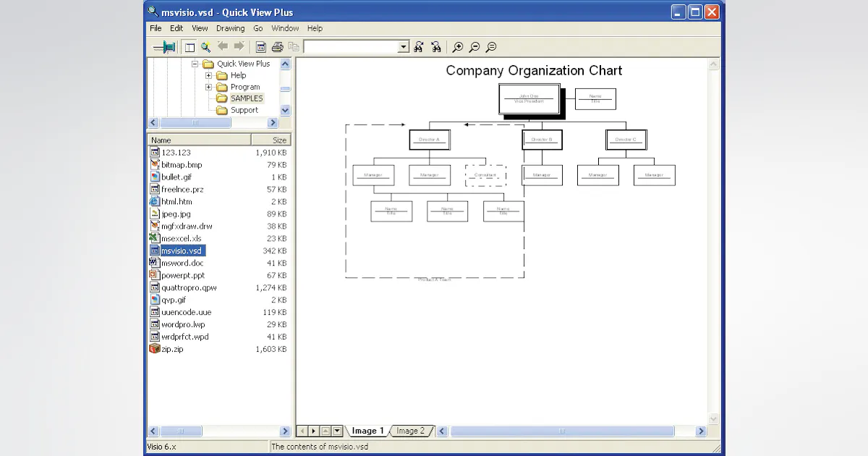
Task: Select the Support folder in tree
Action: point(244,110)
